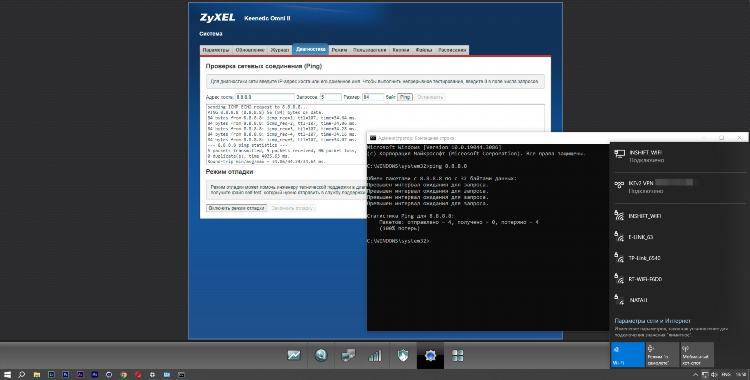Select the RT-WIFI-9GD0 network name
This screenshot has width=750, height=380.
(645, 279)
